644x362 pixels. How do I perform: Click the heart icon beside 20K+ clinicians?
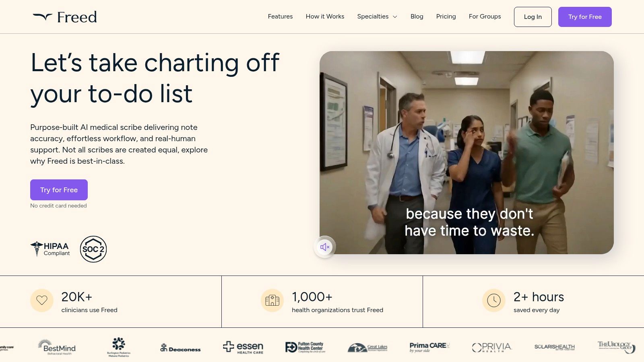tap(42, 300)
